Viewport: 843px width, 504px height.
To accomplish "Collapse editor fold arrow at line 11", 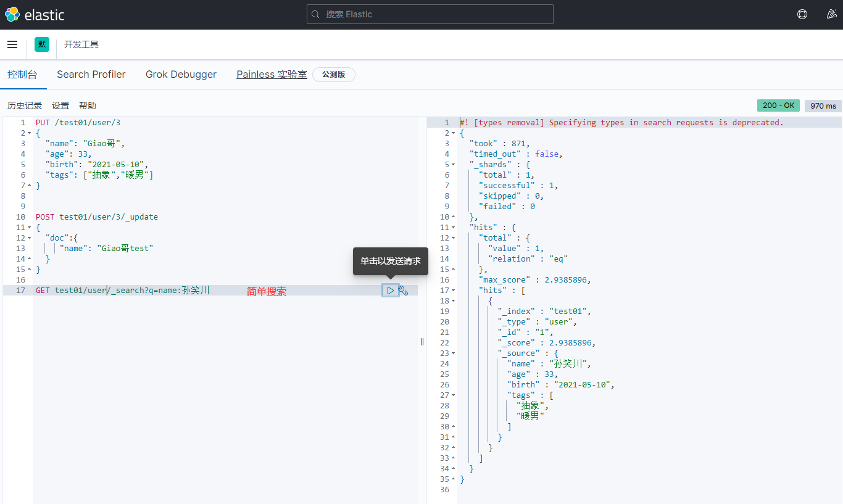I will tap(29, 228).
